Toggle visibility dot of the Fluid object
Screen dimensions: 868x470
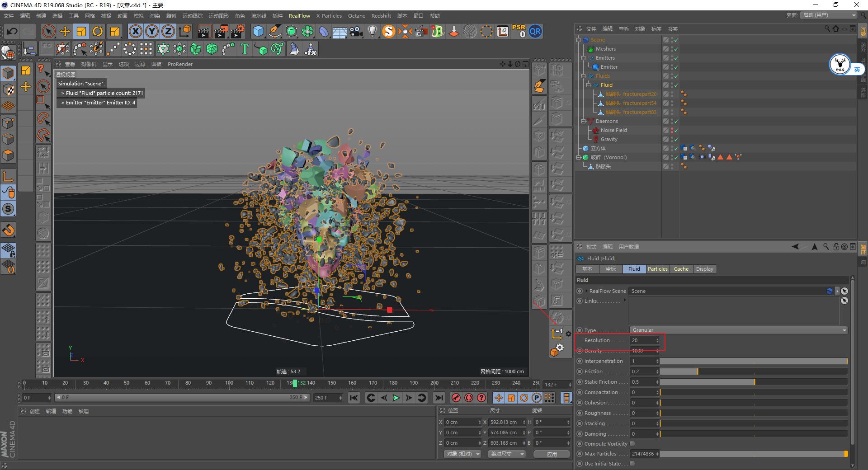(672, 84)
